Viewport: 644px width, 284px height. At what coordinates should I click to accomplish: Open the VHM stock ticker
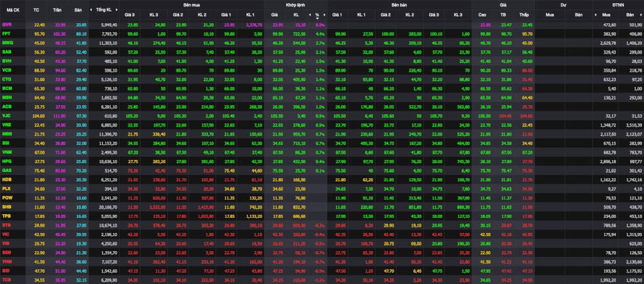[x=7, y=261]
